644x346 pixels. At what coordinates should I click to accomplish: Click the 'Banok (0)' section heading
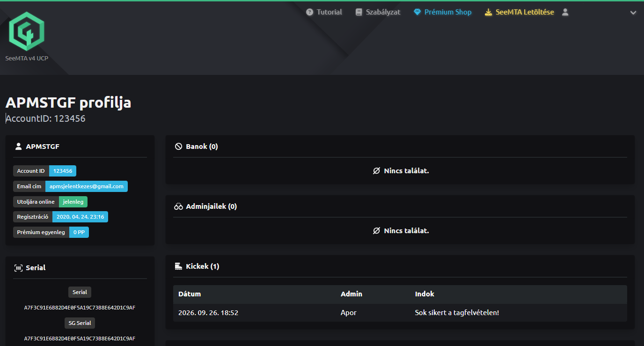[202, 147]
